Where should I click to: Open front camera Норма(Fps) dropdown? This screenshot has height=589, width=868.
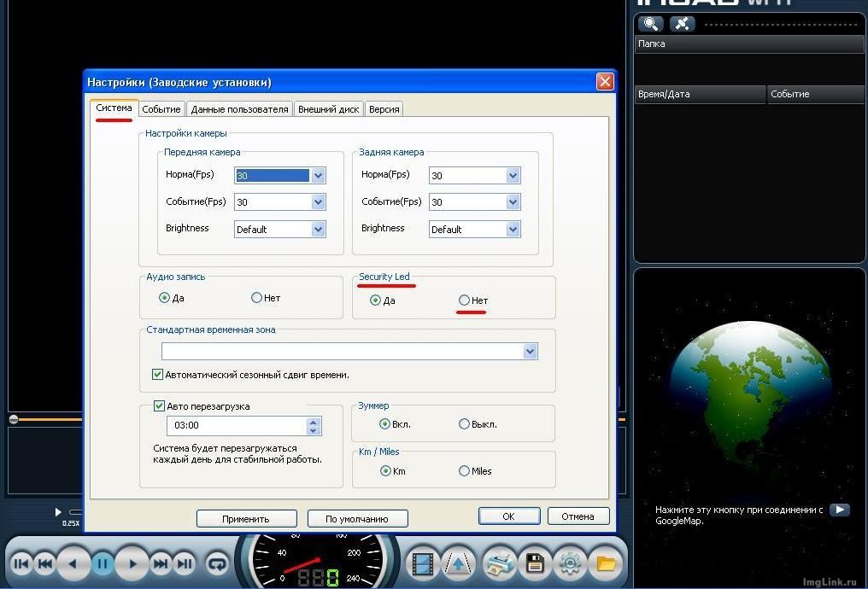pyautogui.click(x=318, y=175)
